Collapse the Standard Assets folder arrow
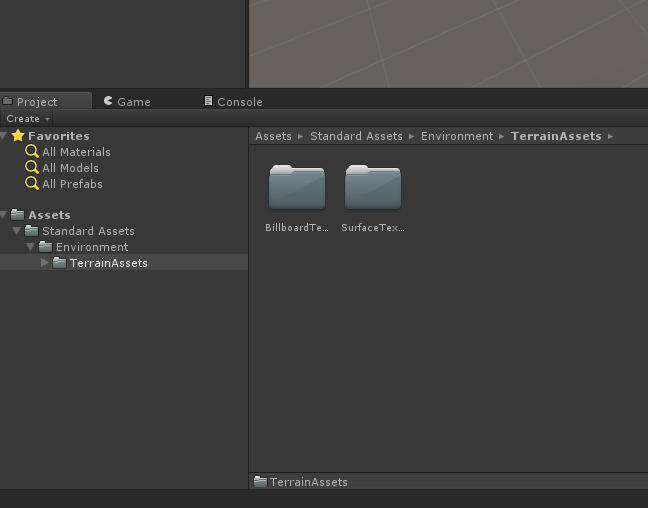Viewport: 648px width, 508px height. (x=17, y=231)
